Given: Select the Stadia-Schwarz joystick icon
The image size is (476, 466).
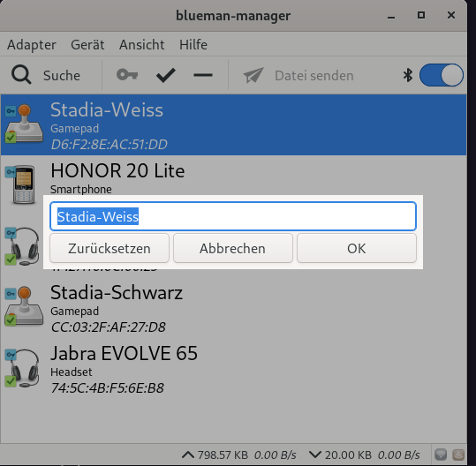Looking at the screenshot, I should (24, 306).
